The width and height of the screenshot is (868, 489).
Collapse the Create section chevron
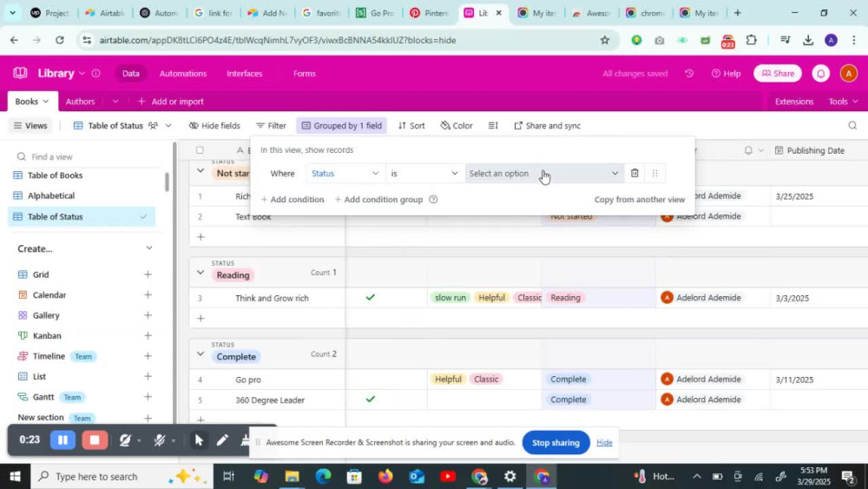click(149, 248)
